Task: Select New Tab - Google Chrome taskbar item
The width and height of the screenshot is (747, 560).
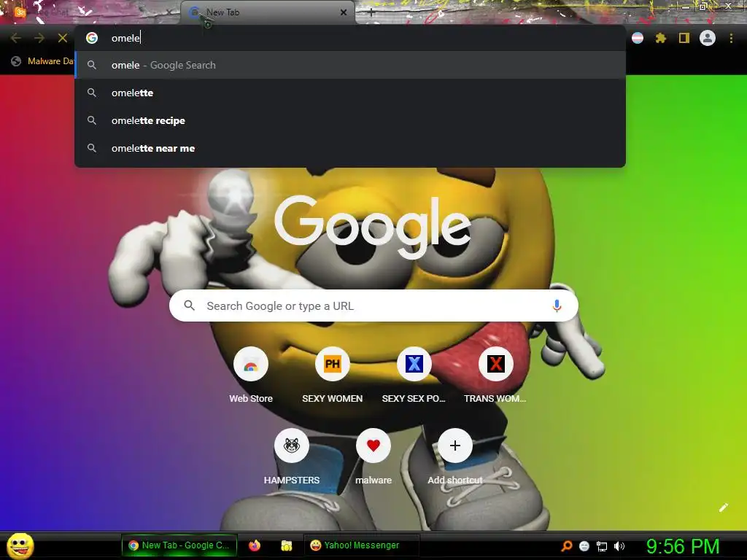Action: [x=179, y=545]
